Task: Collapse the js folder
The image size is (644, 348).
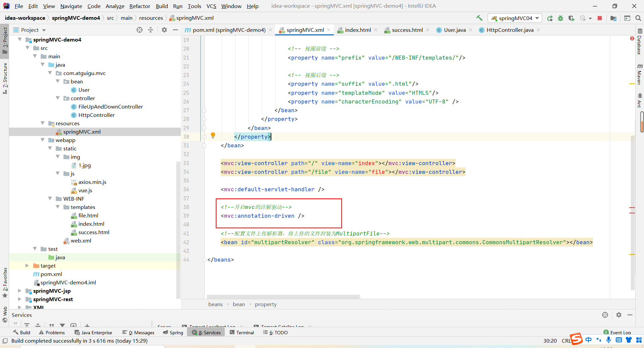Action: [x=58, y=173]
